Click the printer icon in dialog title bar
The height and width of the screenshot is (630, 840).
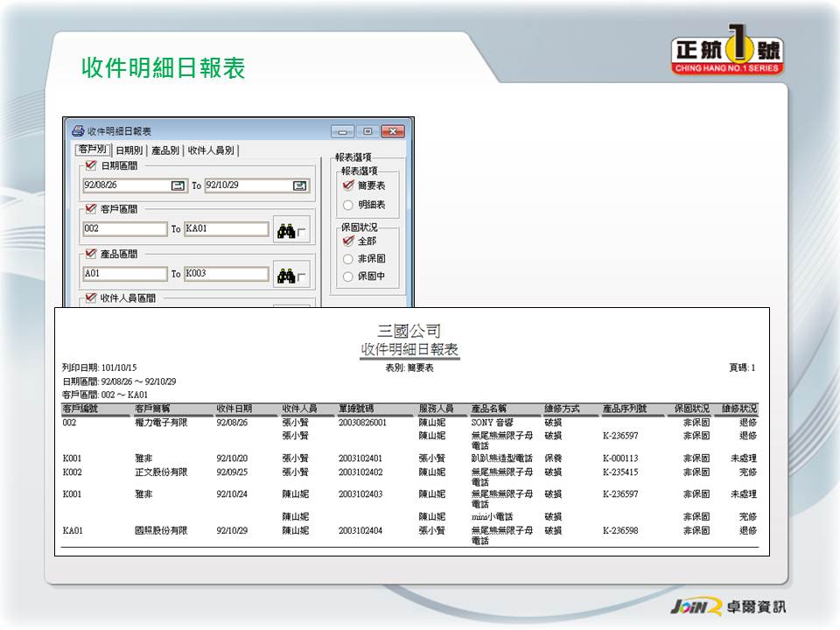click(x=78, y=131)
